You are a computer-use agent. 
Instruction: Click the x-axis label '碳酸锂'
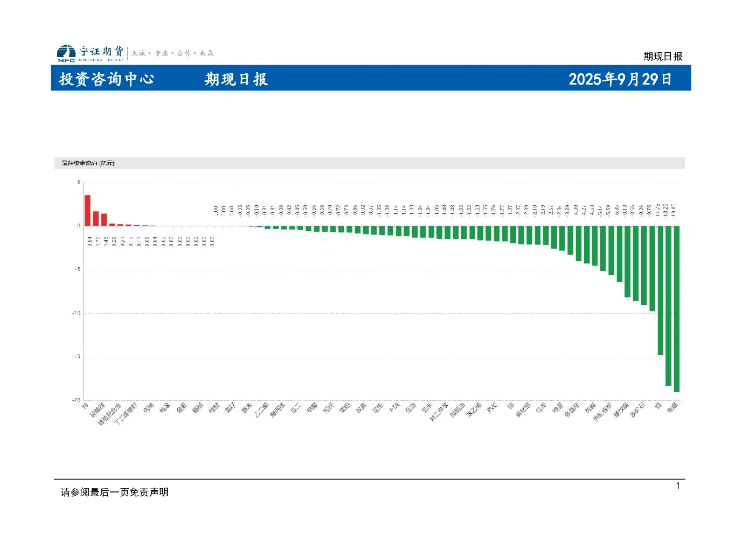pyautogui.click(x=97, y=409)
